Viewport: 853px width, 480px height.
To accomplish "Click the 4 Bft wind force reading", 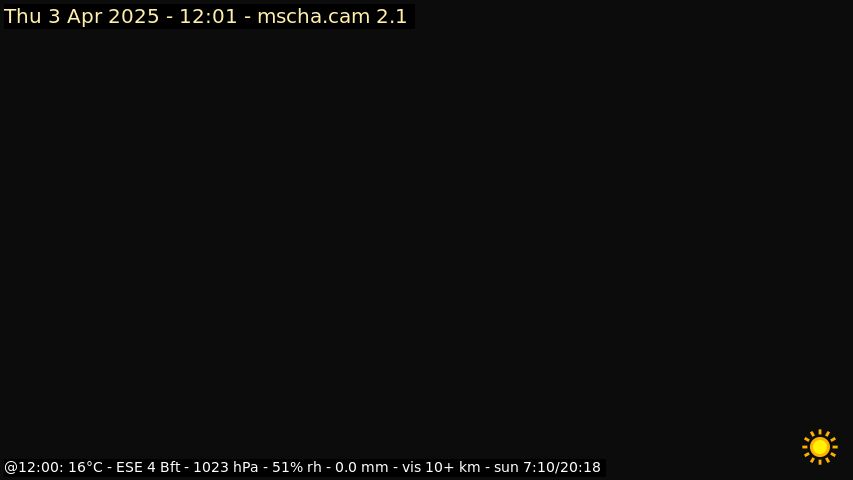I will point(164,467).
